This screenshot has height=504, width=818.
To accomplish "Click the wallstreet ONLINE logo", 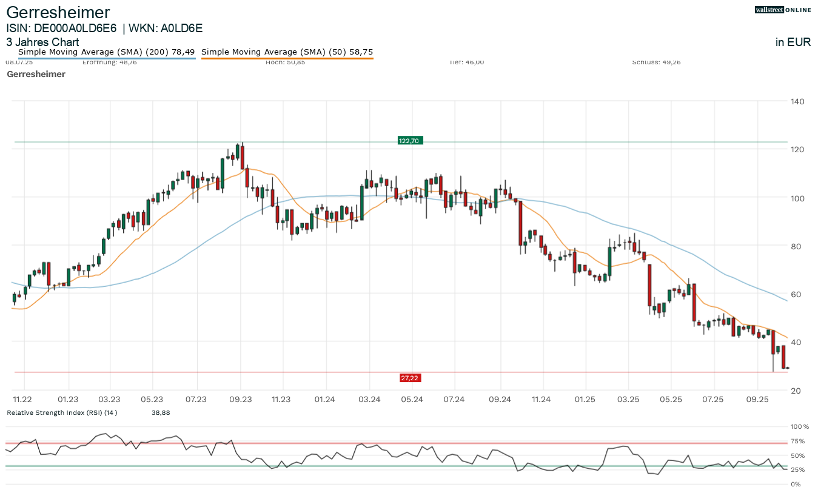I will point(782,10).
